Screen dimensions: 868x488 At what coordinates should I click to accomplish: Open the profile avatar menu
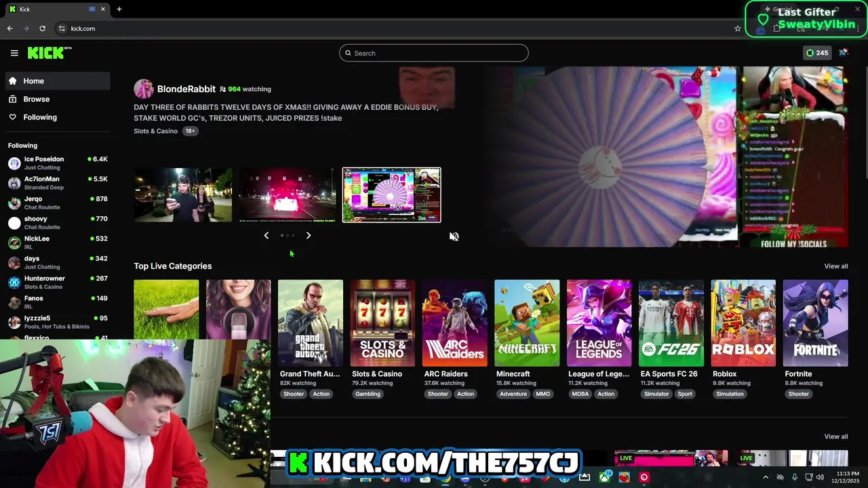coord(844,53)
